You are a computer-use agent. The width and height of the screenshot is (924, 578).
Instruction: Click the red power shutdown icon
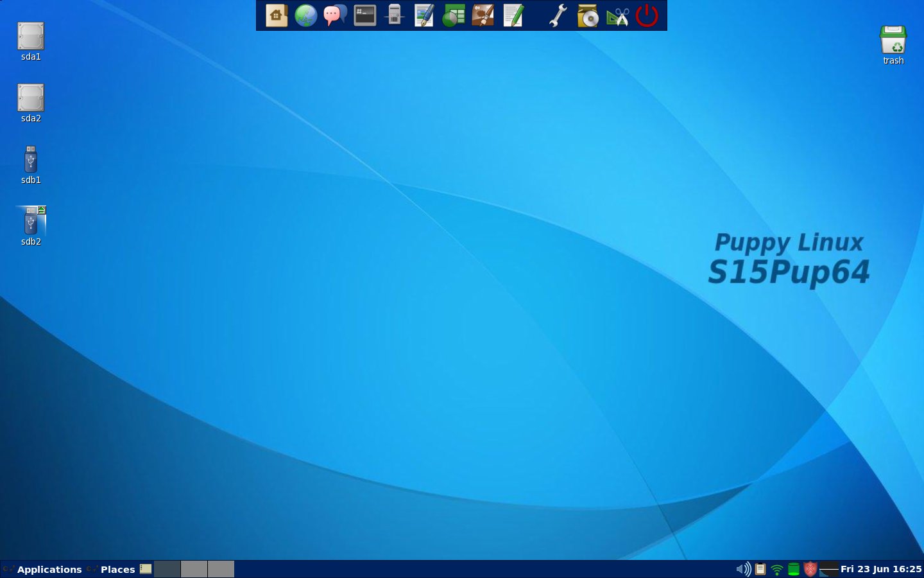click(x=647, y=15)
